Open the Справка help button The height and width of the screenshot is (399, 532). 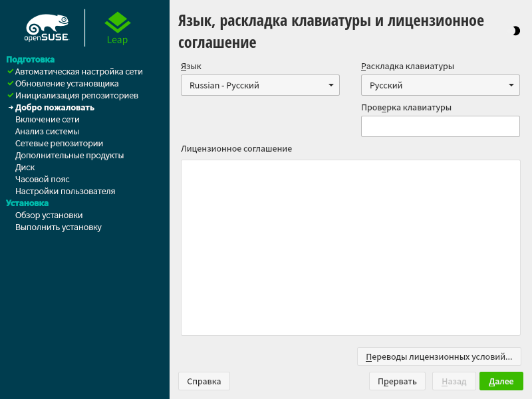point(203,381)
